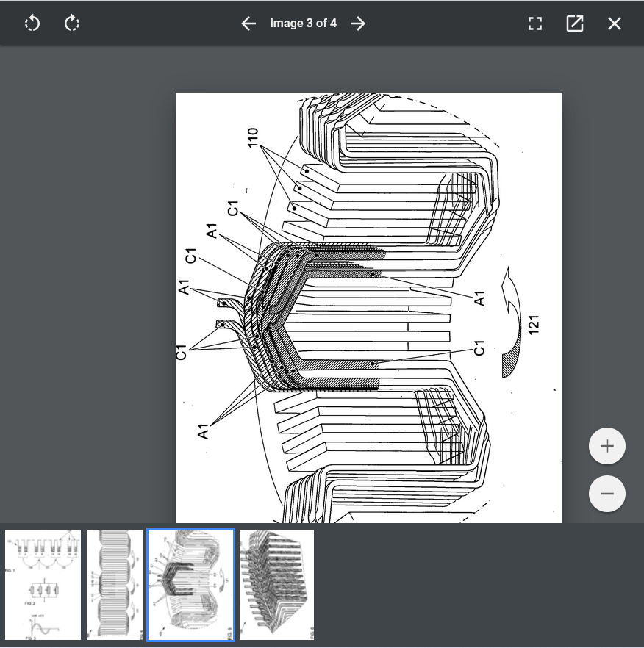This screenshot has width=644, height=648.
Task: Click the A1 label closest to 121
Action: [479, 298]
